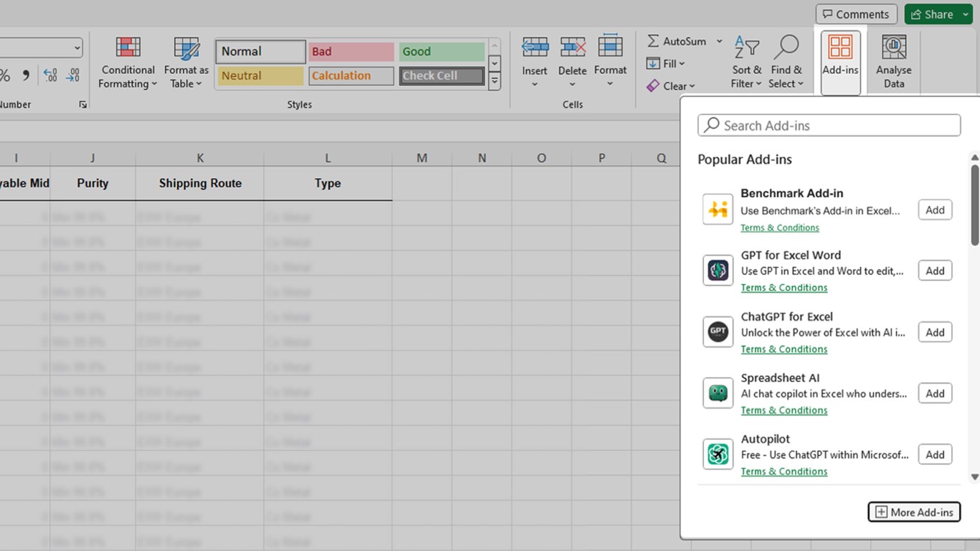Show next row of cell styles
The height and width of the screenshot is (551, 980).
(x=494, y=64)
